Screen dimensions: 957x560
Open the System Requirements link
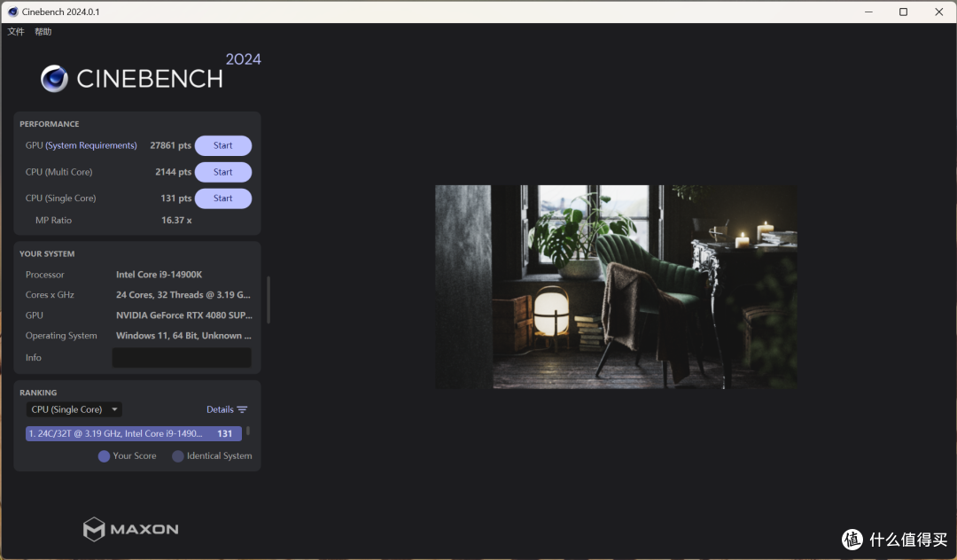click(91, 145)
